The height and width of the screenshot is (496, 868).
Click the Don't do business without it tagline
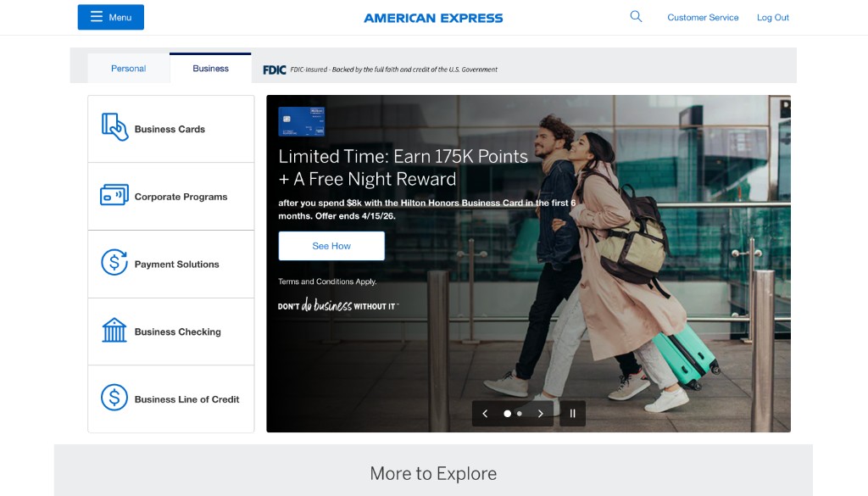click(x=338, y=305)
